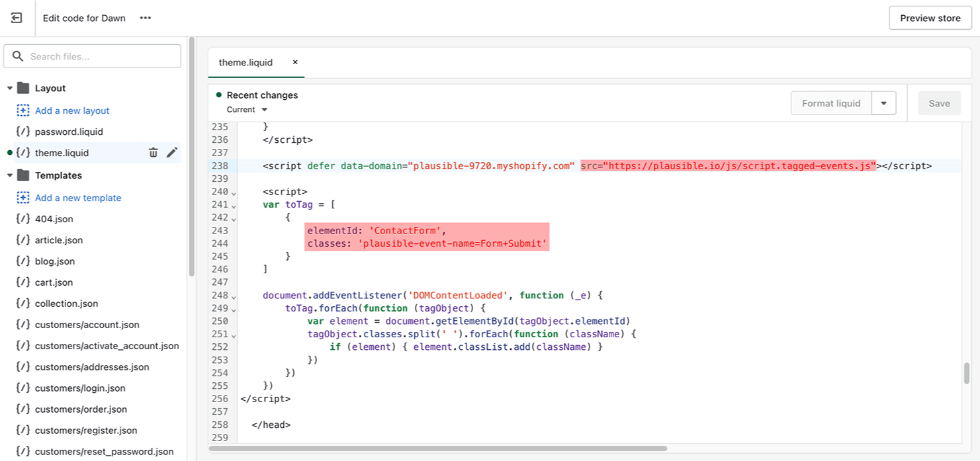980x461 pixels.
Task: Open customers/order.json file
Action: [x=81, y=409]
